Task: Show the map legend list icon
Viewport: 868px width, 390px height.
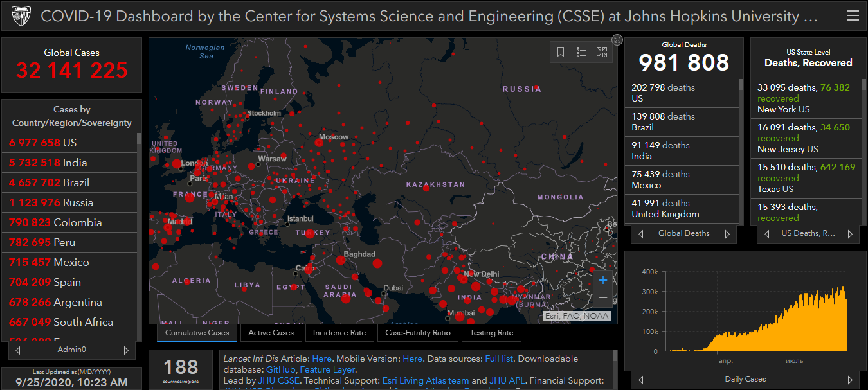Action: (581, 52)
